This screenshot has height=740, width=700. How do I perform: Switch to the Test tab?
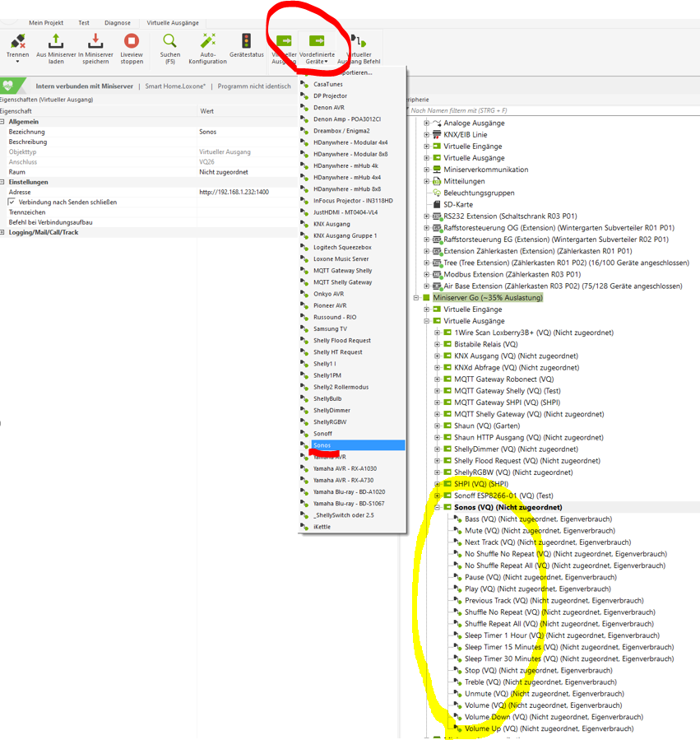[84, 23]
